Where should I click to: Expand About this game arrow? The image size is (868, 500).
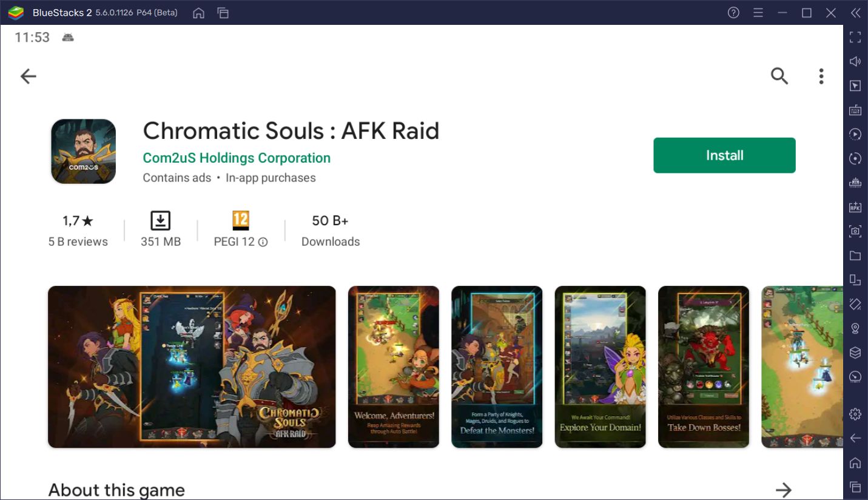784,490
